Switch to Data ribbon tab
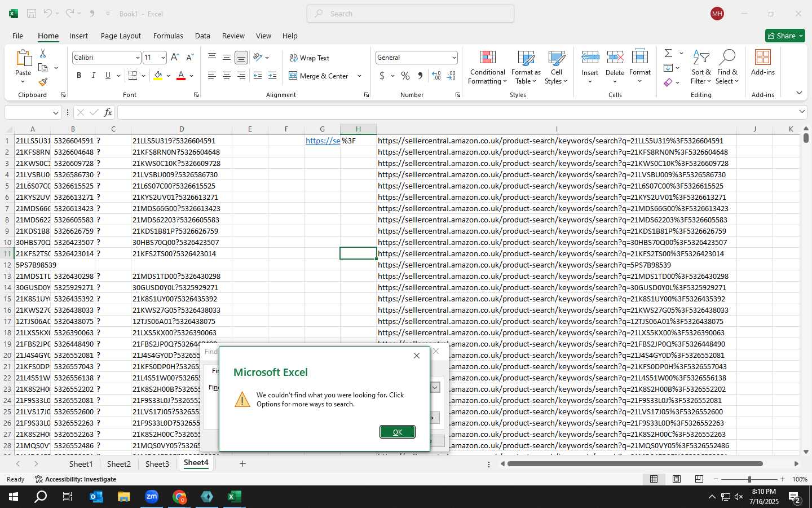The width and height of the screenshot is (812, 508). point(202,36)
